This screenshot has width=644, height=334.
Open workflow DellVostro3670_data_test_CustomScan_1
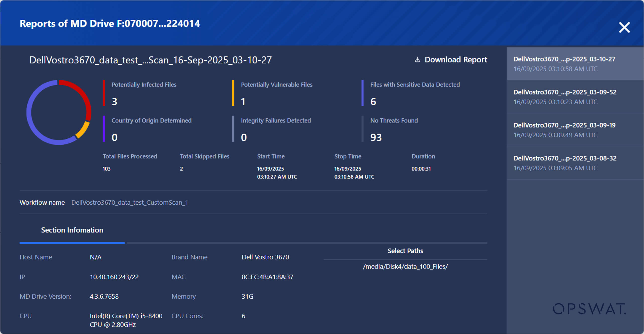click(129, 202)
